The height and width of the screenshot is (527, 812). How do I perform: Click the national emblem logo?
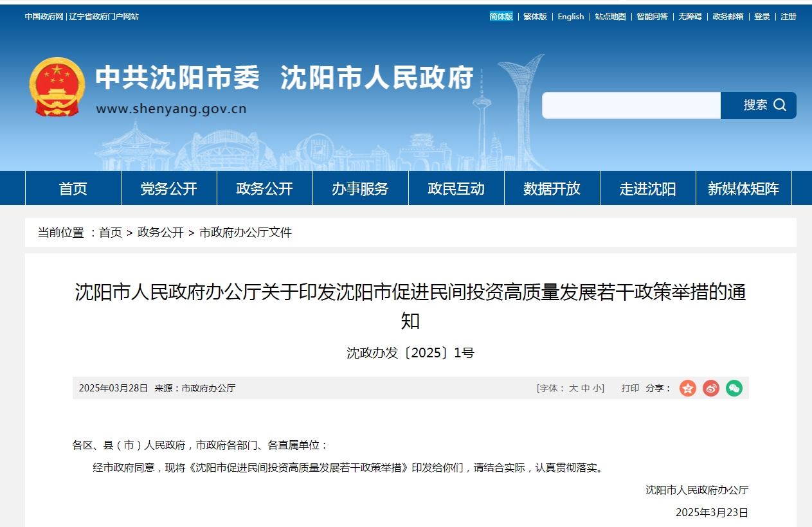pos(57,87)
